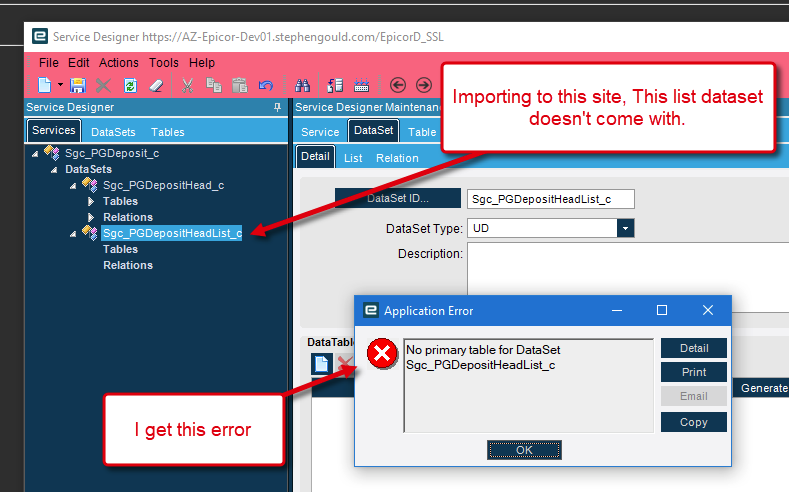Click the Undo arrow icon
The image size is (789, 492).
[266, 86]
